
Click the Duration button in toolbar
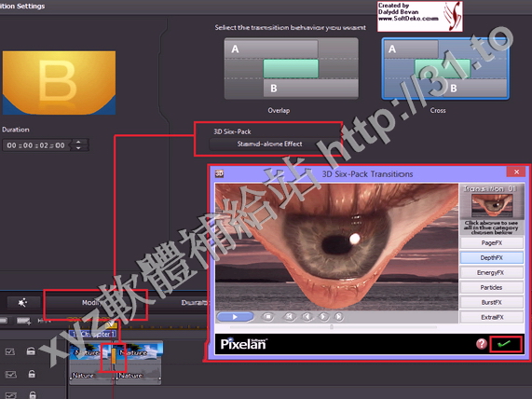pyautogui.click(x=194, y=302)
